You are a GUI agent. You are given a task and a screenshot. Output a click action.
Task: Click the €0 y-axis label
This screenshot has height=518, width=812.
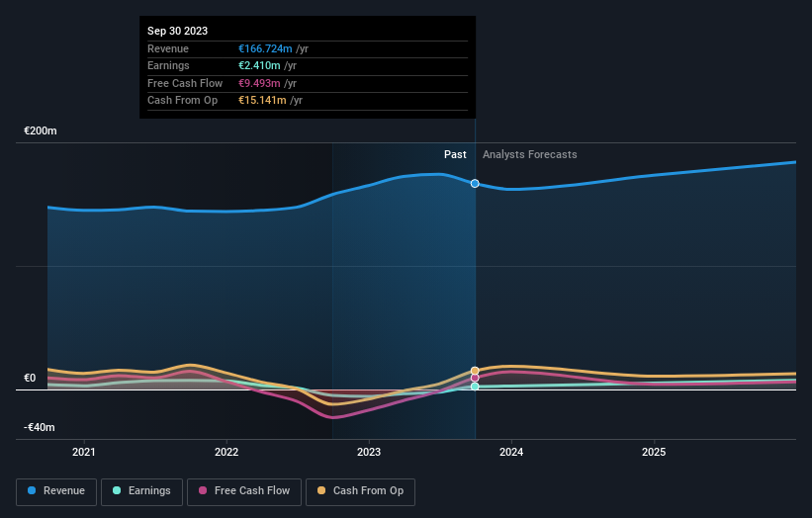(x=30, y=378)
